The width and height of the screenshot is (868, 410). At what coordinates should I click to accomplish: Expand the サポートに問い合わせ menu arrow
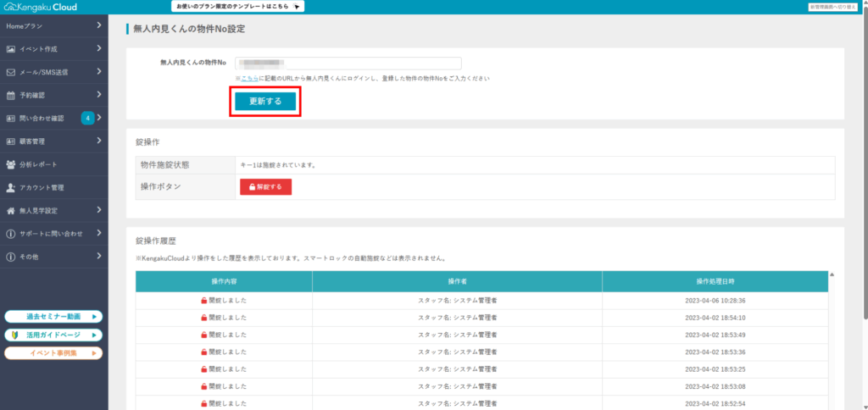pyautogui.click(x=99, y=233)
